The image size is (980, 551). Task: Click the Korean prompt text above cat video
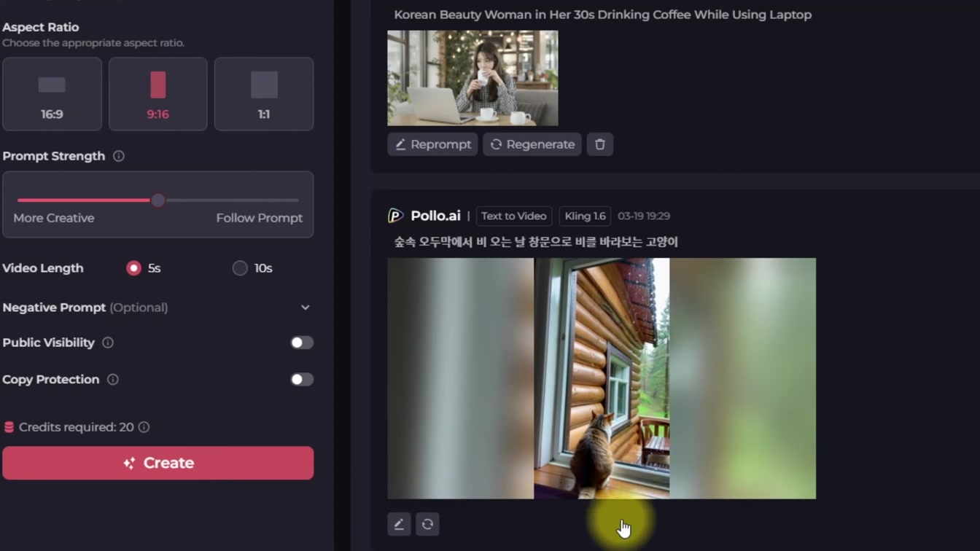click(x=536, y=241)
